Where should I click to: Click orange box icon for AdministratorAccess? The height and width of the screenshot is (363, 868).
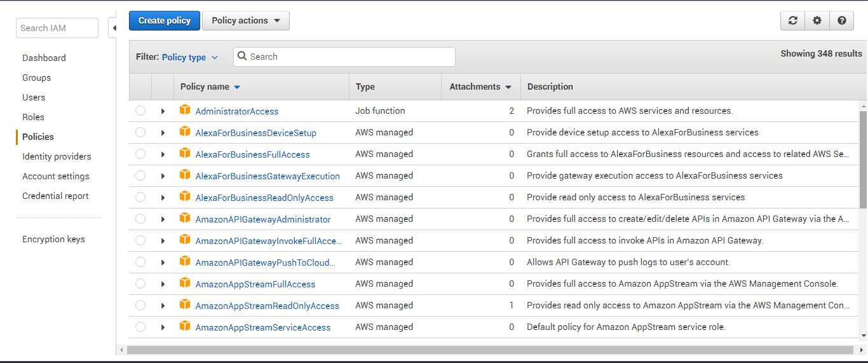(x=185, y=110)
